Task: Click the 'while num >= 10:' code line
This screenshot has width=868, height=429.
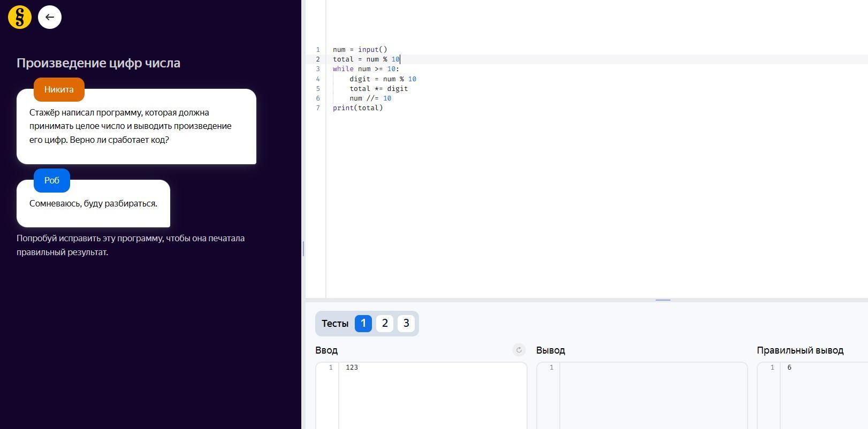Action: (x=366, y=69)
